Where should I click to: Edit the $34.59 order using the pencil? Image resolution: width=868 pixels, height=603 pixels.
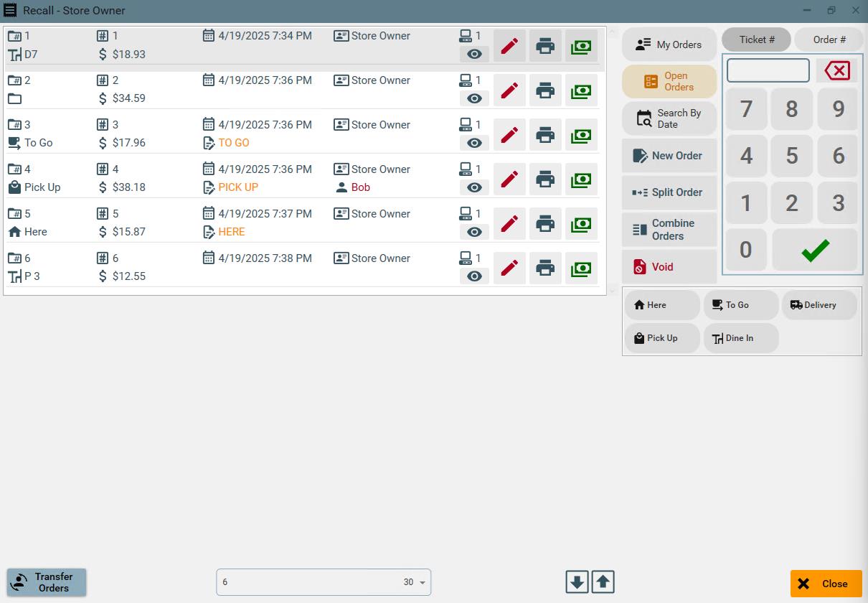tap(509, 90)
